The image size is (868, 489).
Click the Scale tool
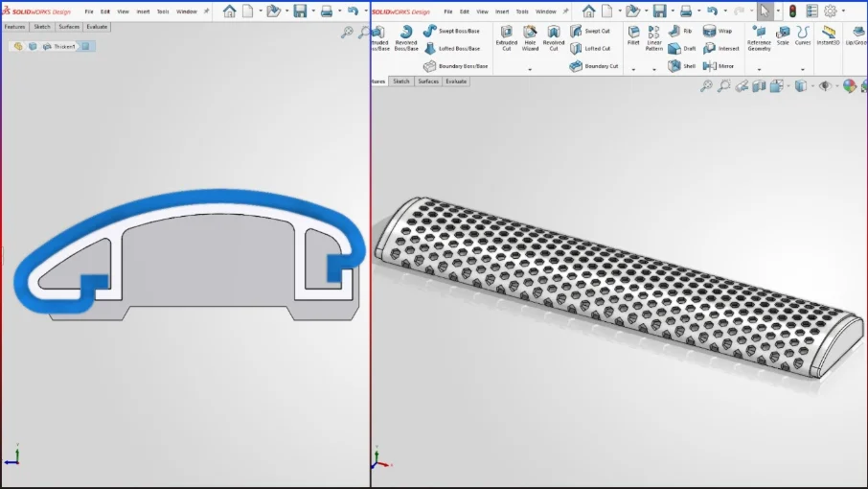pyautogui.click(x=783, y=35)
